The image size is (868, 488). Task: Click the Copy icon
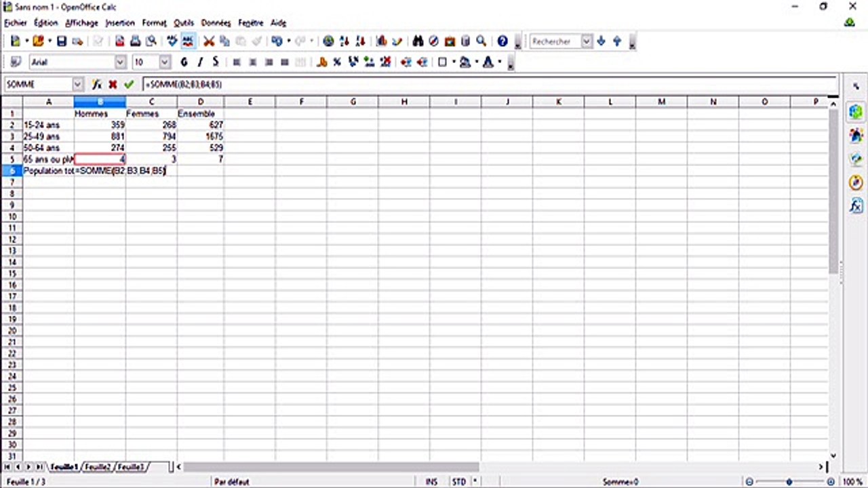225,41
